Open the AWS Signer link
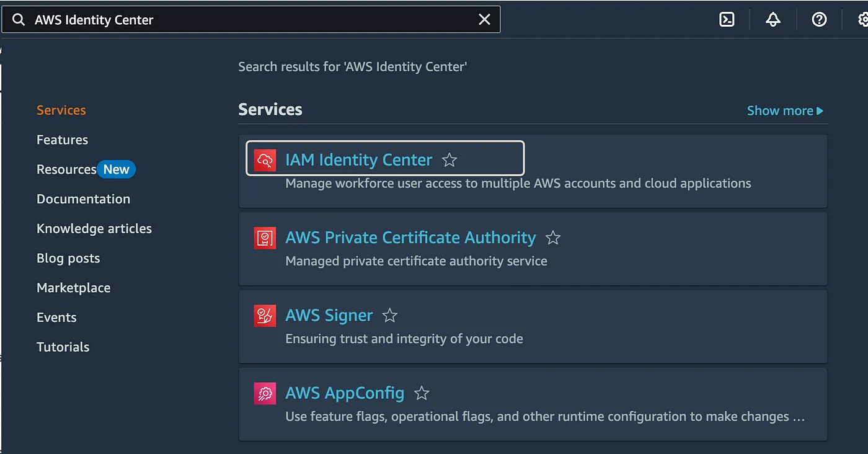868x454 pixels. [x=329, y=316]
